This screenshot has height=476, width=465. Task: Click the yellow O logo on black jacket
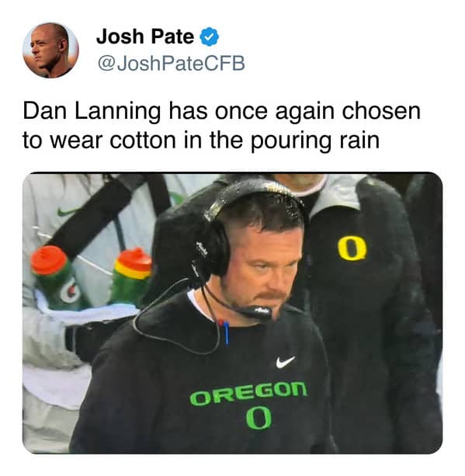[x=352, y=249]
